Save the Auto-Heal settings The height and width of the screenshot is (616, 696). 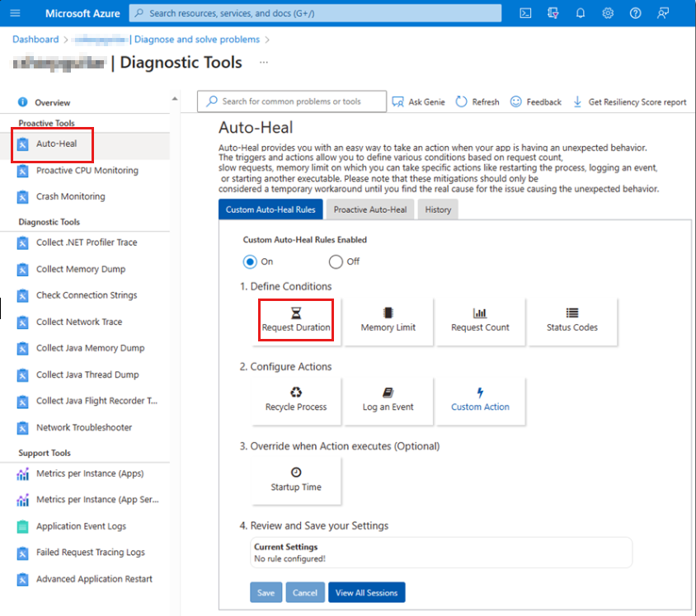point(266,592)
